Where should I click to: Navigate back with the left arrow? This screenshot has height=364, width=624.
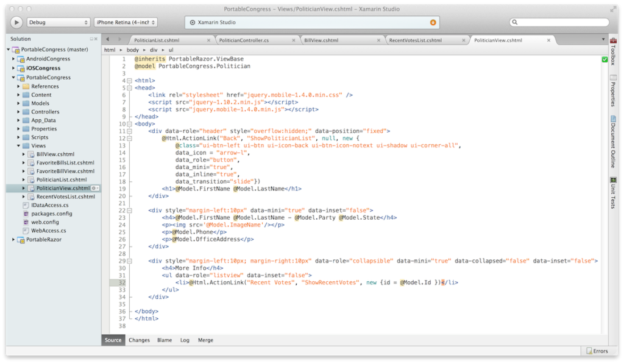click(x=109, y=40)
